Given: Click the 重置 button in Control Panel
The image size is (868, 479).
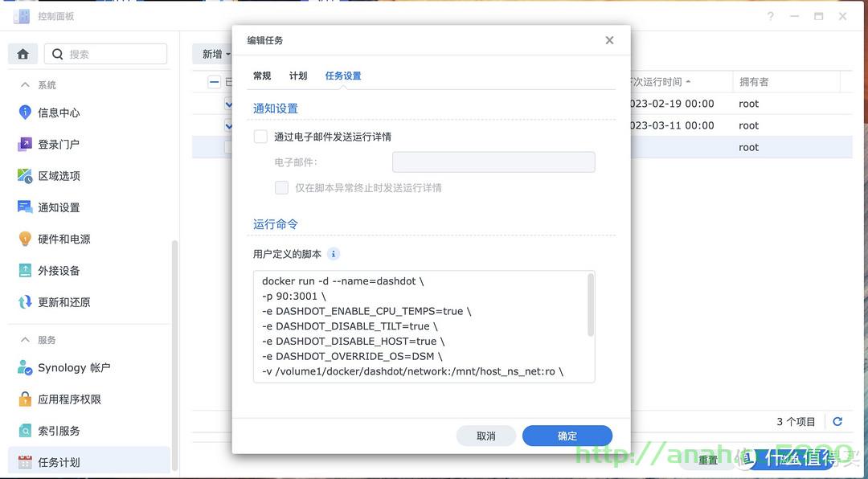Looking at the screenshot, I should [x=708, y=460].
